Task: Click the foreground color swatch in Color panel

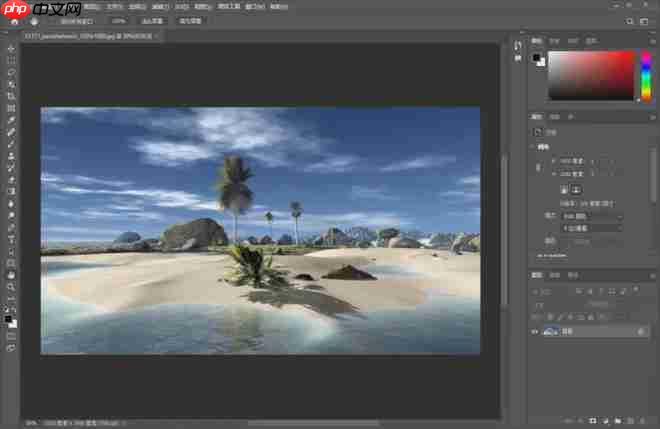Action: (x=536, y=57)
